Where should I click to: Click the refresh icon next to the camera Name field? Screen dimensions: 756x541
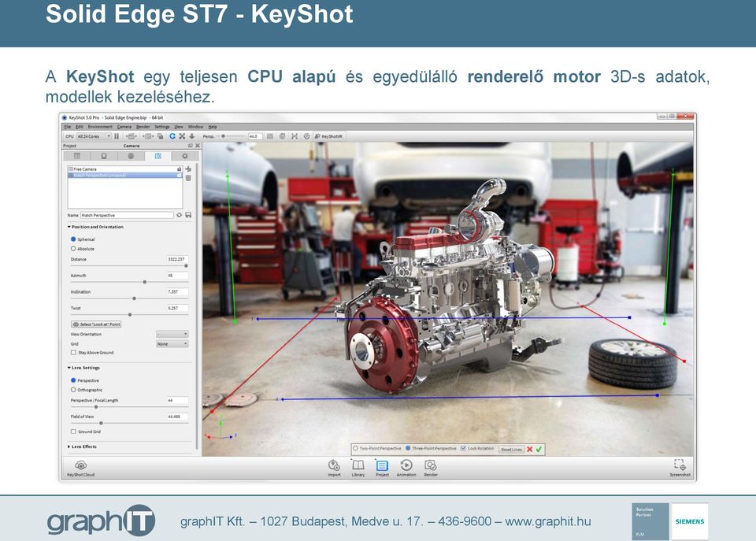(x=179, y=215)
